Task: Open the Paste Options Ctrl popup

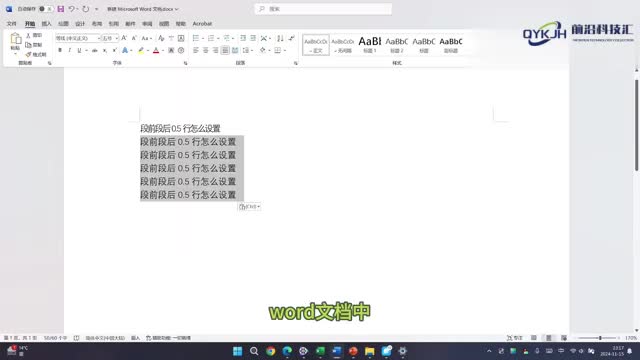Action: 249,207
